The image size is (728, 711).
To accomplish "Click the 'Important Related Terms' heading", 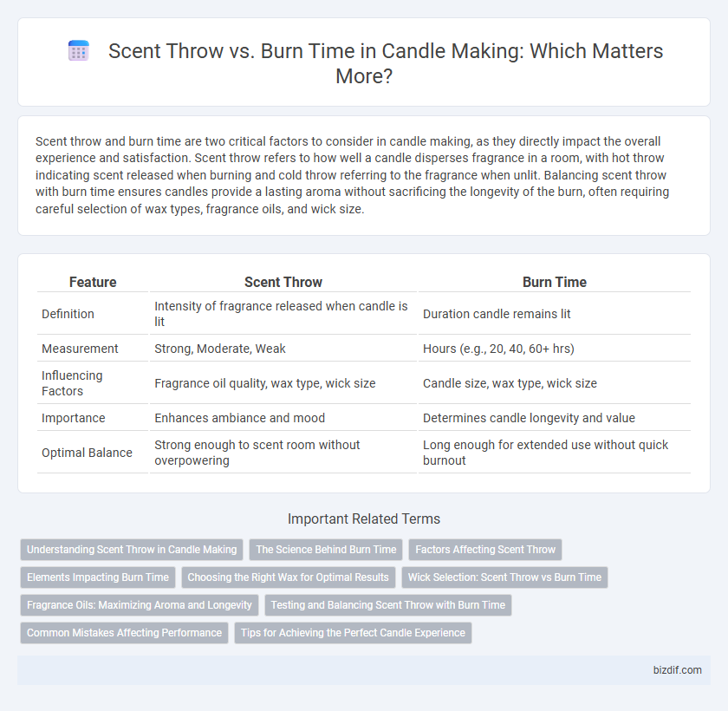I will point(363,519).
